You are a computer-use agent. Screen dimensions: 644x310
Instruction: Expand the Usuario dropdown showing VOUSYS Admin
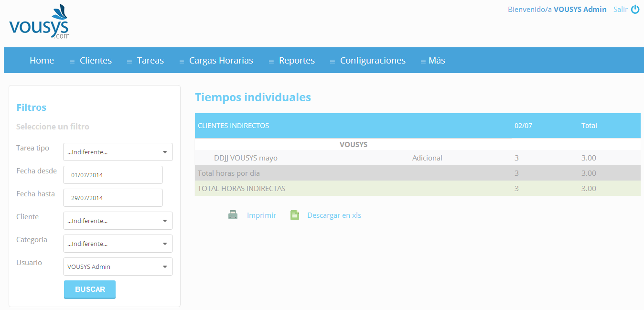click(118, 267)
